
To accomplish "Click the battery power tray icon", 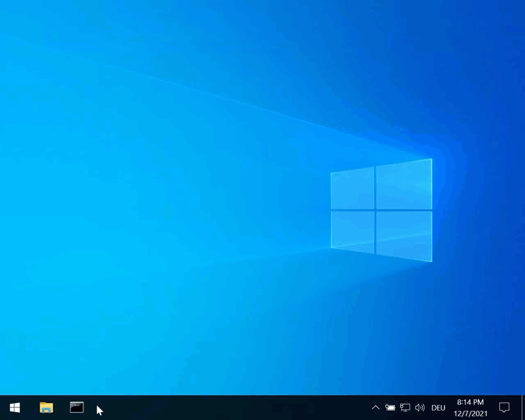I will click(390, 408).
